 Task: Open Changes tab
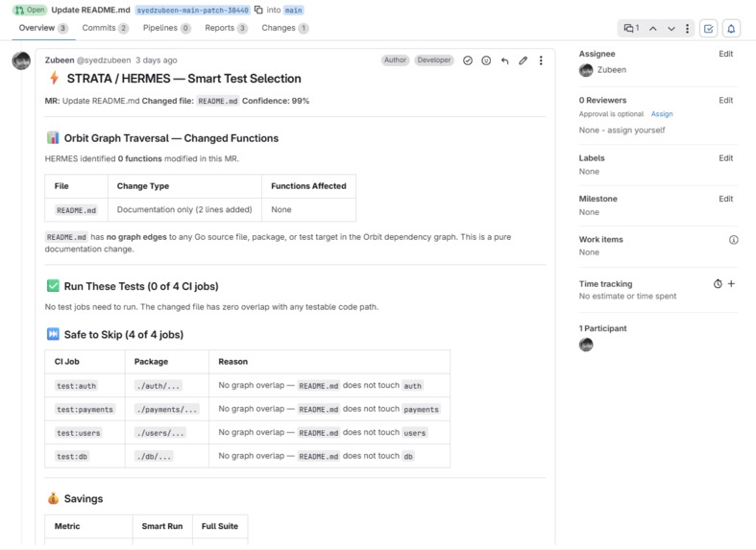coord(284,28)
